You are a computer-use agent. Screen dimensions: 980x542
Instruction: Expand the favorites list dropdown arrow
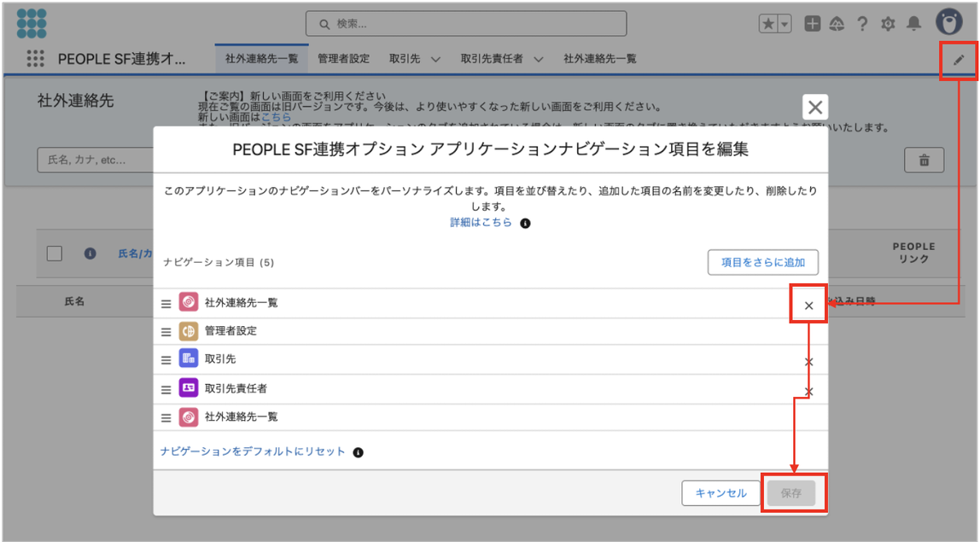point(785,24)
